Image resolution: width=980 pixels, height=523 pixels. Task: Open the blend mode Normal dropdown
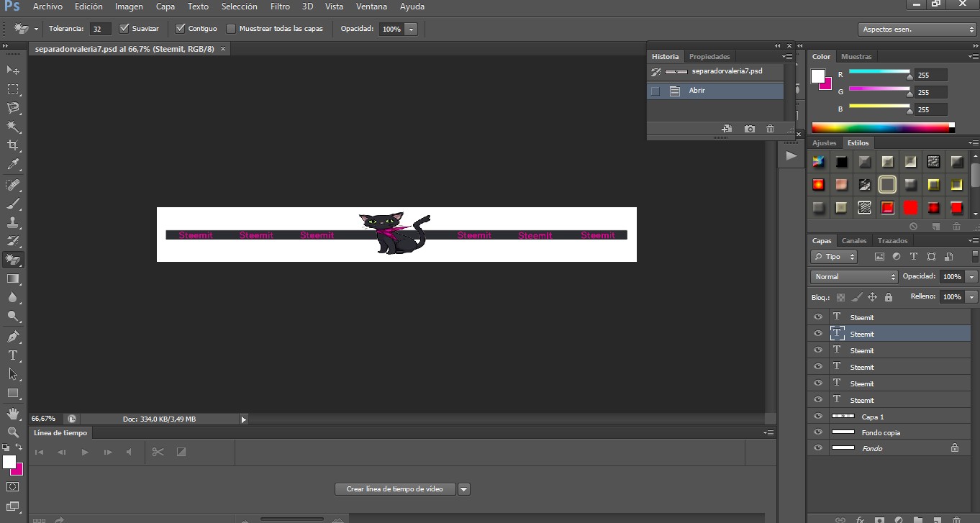coord(854,277)
